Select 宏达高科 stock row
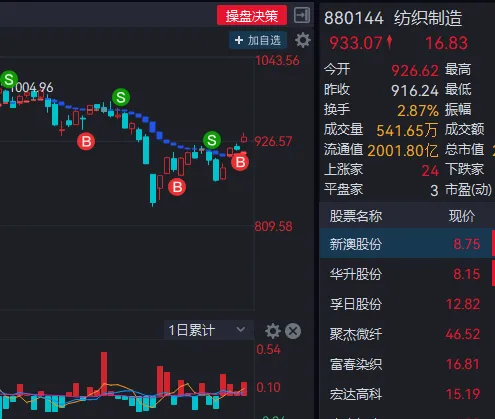 (407, 394)
